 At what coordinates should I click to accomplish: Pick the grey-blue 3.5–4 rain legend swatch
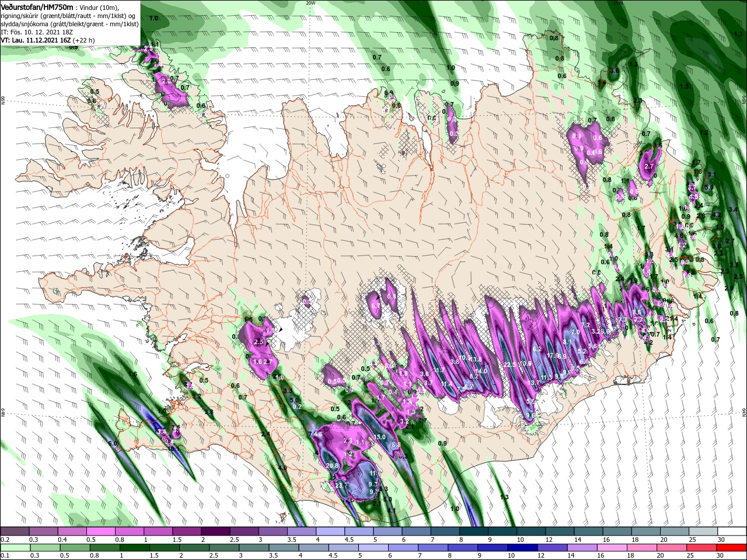284,548
